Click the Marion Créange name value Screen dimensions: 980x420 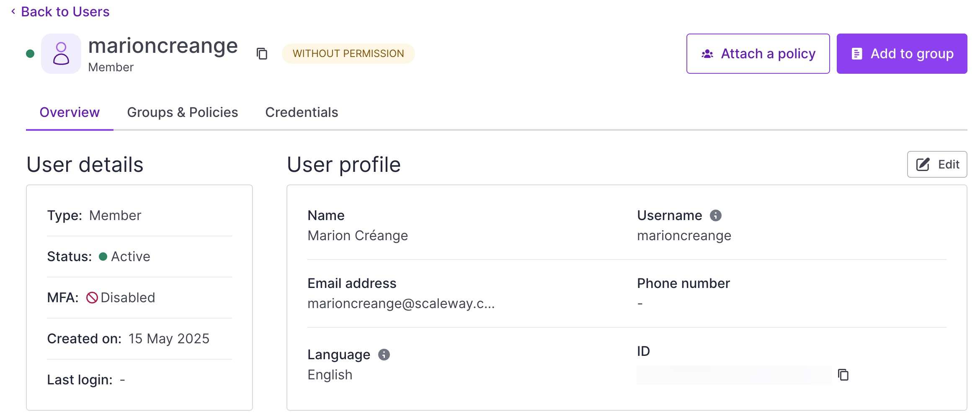click(357, 236)
